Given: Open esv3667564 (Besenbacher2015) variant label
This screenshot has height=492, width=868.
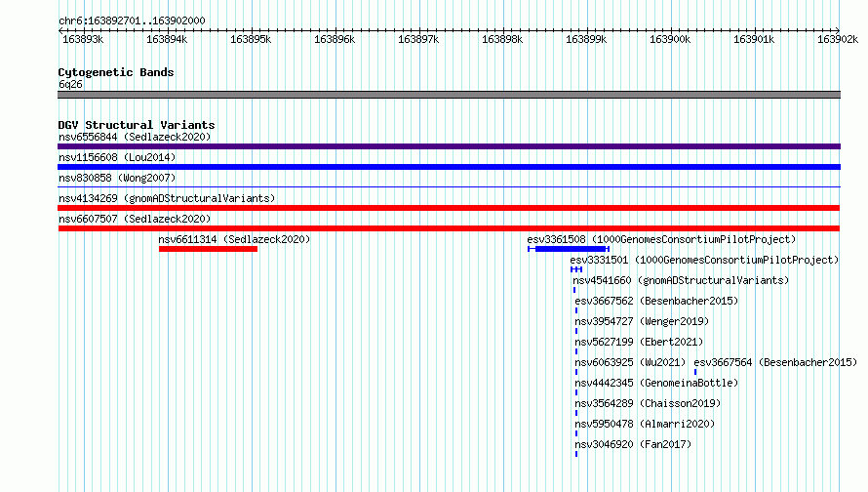Looking at the screenshot, I should coord(775,362).
